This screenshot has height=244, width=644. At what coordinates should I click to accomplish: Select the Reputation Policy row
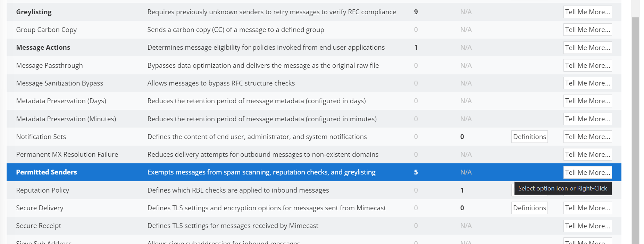pyautogui.click(x=42, y=190)
